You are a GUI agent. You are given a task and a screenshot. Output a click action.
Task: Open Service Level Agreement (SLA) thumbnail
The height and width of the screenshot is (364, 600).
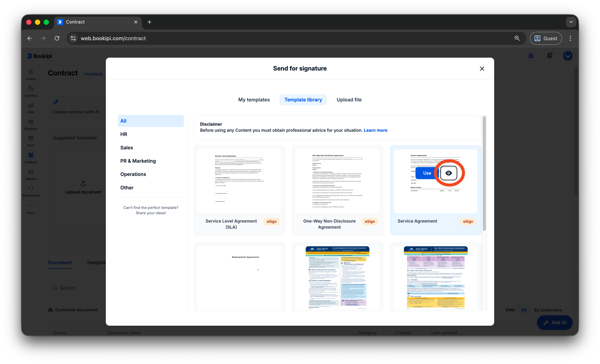[239, 181]
